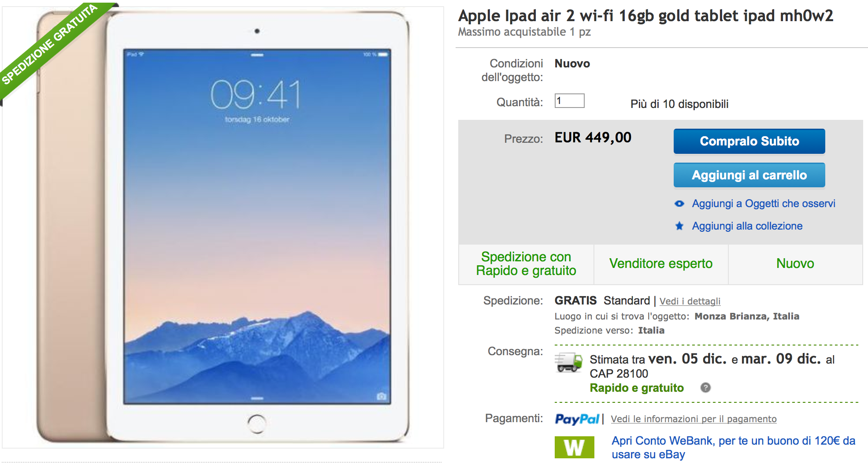Screen dimensions: 868x468
Task: Open Aggiungi a Oggetti che osservi link
Action: [764, 204]
